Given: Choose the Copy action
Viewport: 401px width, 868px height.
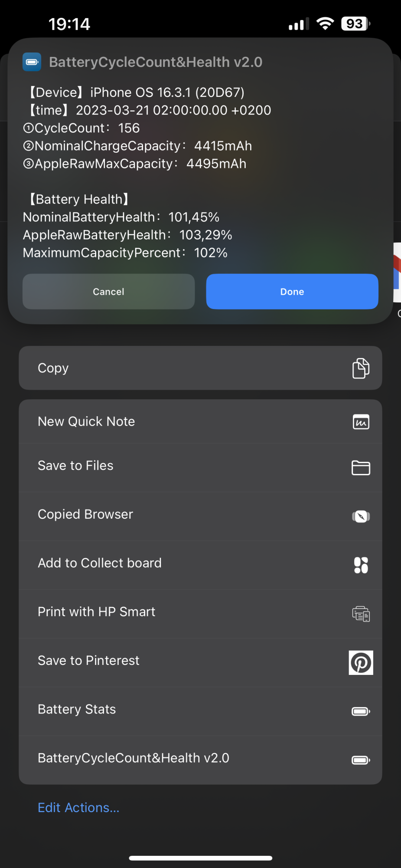Looking at the screenshot, I should point(200,368).
